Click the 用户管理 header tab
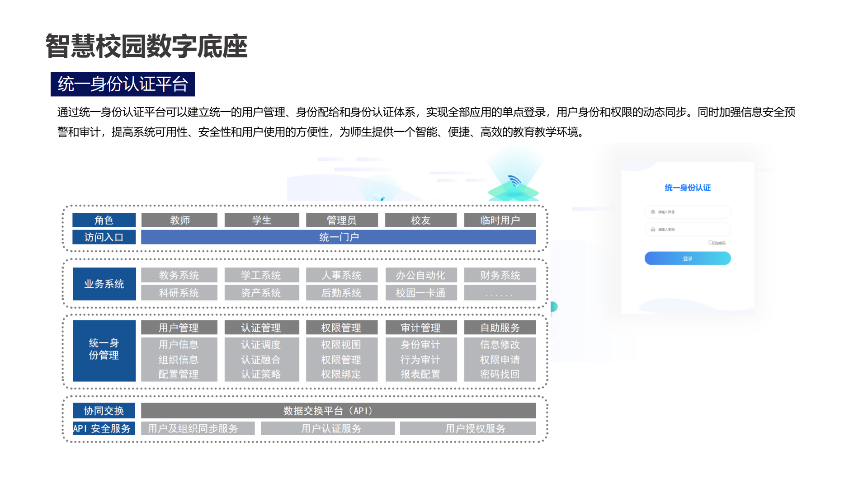The height and width of the screenshot is (488, 868). point(179,327)
